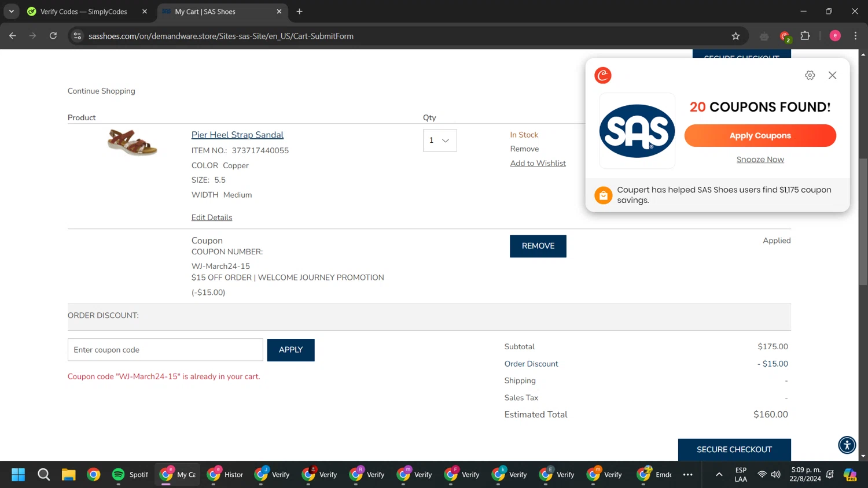Open the Extensions puzzle icon
The width and height of the screenshot is (868, 488).
click(x=805, y=36)
